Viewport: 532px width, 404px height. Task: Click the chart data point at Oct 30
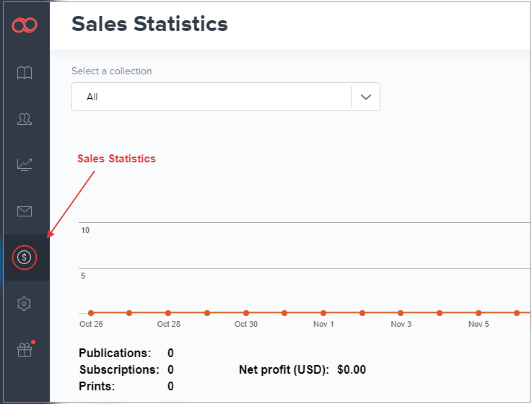point(246,313)
